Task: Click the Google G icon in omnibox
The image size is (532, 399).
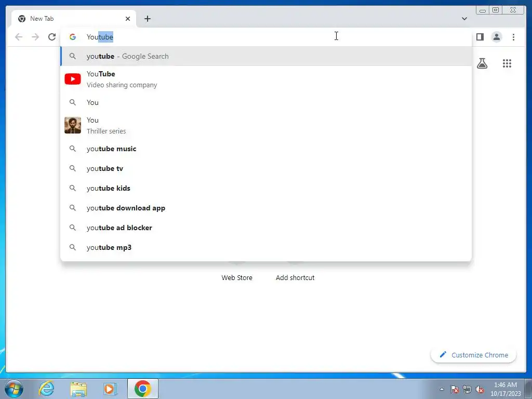Action: 73,37
